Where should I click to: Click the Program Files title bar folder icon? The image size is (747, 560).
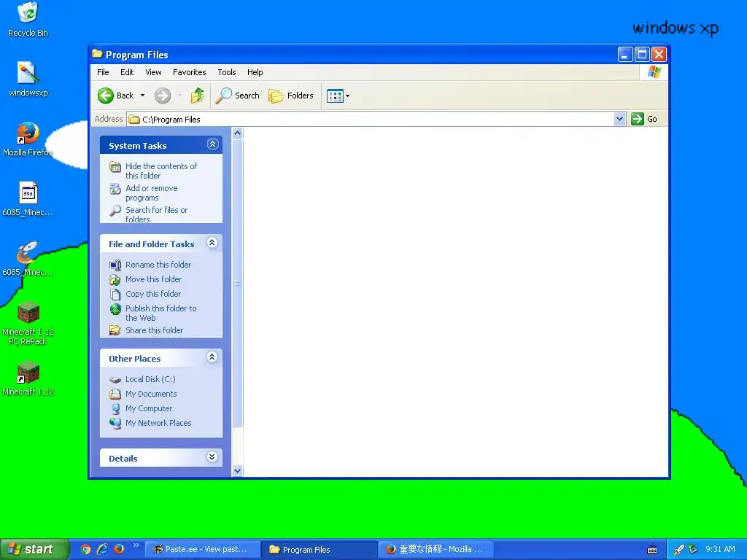pyautogui.click(x=97, y=54)
